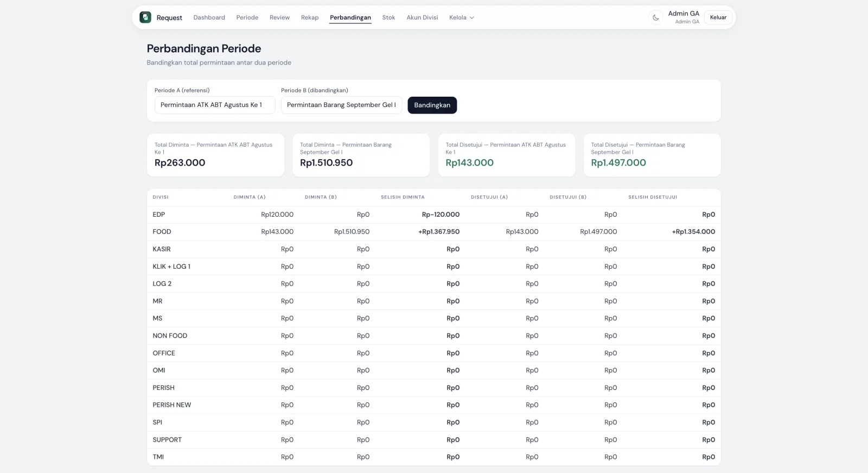
Task: Click the SELISIH DISETUJUI column header
Action: (x=653, y=197)
